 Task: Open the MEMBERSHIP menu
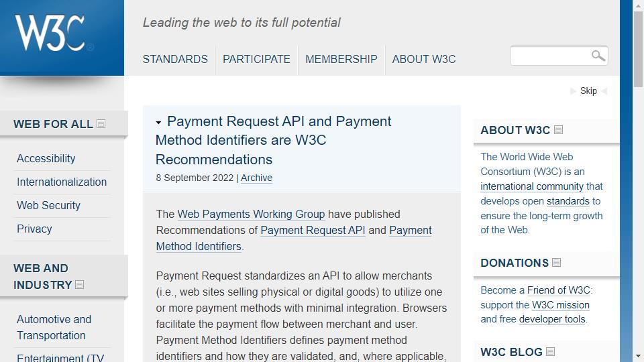point(341,59)
